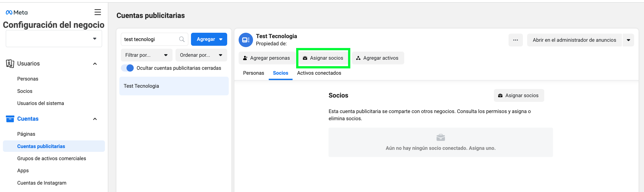This screenshot has width=644, height=192.
Task: Open Páginas in sidebar
Action: 26,134
